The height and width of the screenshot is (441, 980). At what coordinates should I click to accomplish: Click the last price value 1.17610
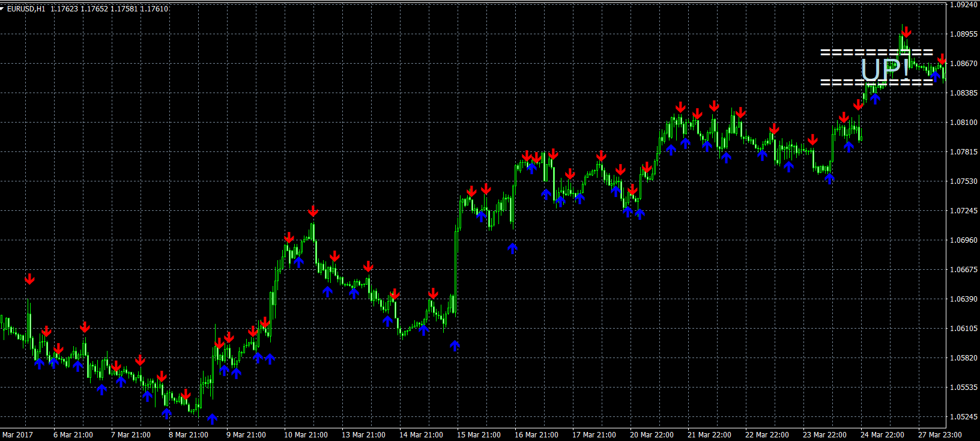[154, 9]
